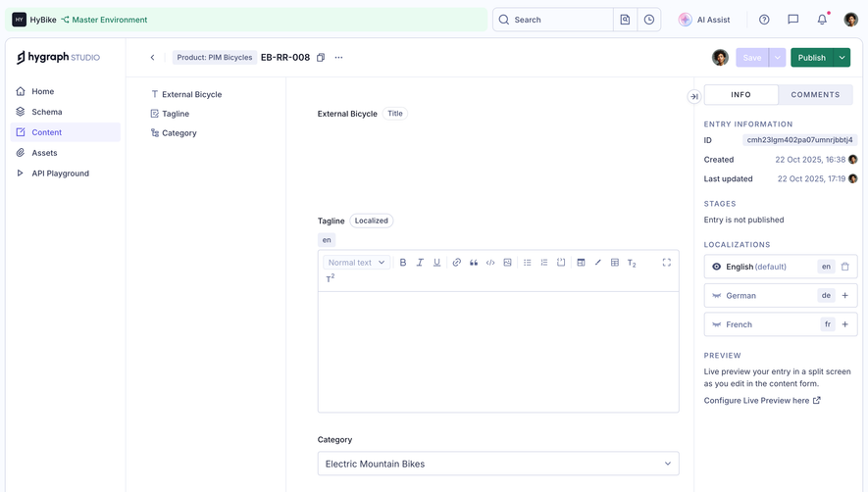
Task: Open the Category dropdown showing Electric Mountain Bikes
Action: click(x=498, y=464)
